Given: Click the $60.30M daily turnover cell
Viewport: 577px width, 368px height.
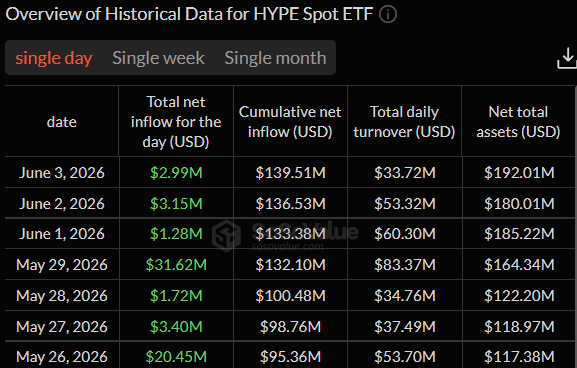Looking at the screenshot, I should (404, 234).
